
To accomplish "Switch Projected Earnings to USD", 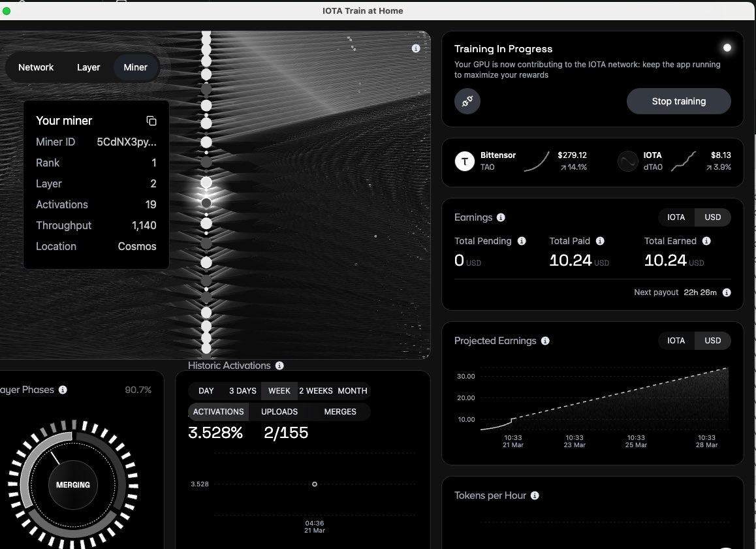I will pyautogui.click(x=713, y=341).
